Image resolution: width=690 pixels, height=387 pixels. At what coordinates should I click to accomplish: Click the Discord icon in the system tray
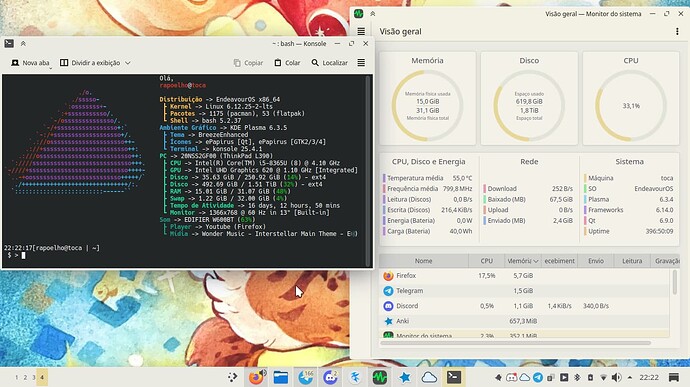[511, 377]
